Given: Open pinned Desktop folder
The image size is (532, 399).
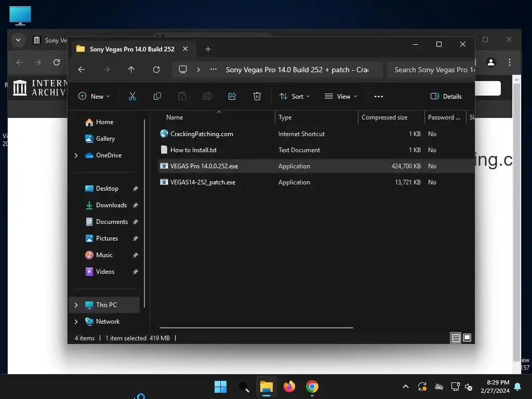Looking at the screenshot, I should point(107,189).
